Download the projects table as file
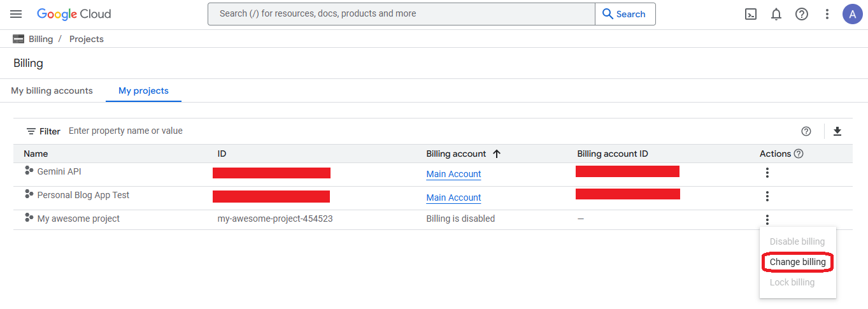Screen dimensions: 868x309 tap(837, 131)
